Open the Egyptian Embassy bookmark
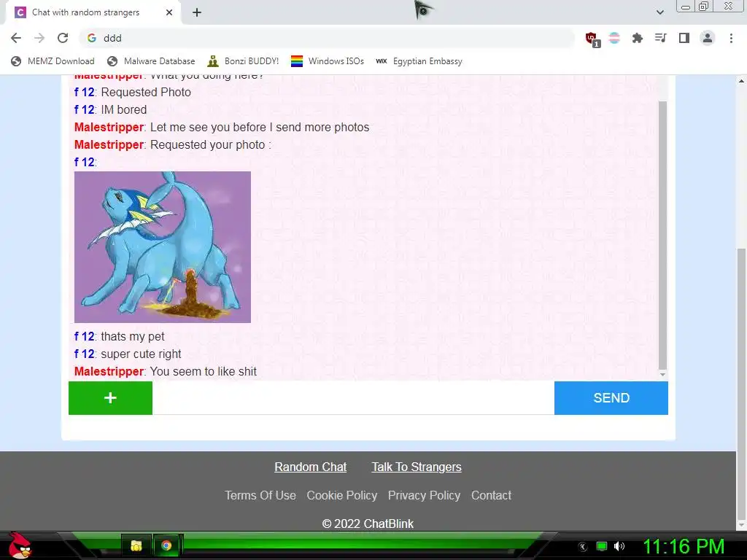 419,61
